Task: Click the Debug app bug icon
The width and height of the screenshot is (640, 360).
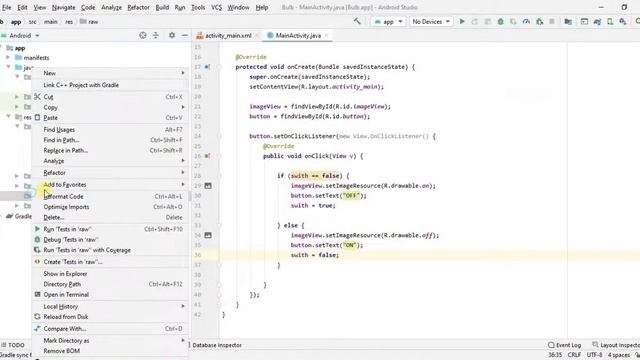Action: 500,22
